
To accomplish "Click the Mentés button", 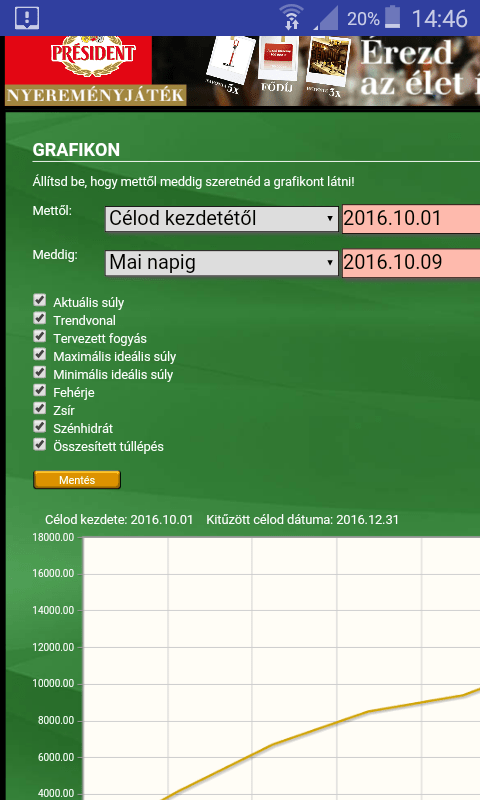I will pyautogui.click(x=77, y=480).
